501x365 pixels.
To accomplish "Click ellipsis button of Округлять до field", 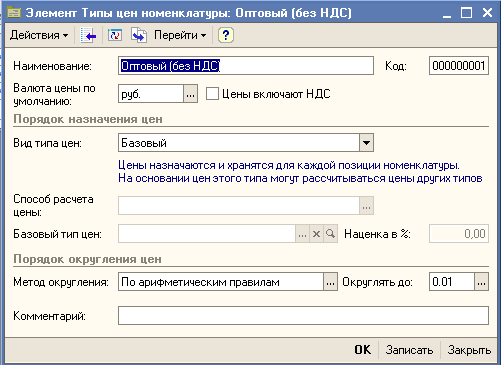I will click(x=481, y=282).
